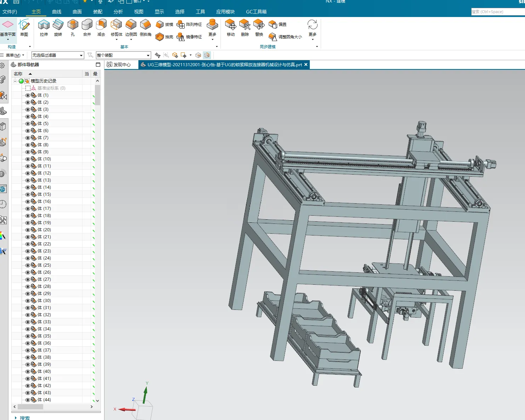Select the 替换 (Replace Face) tool

pyautogui.click(x=259, y=28)
